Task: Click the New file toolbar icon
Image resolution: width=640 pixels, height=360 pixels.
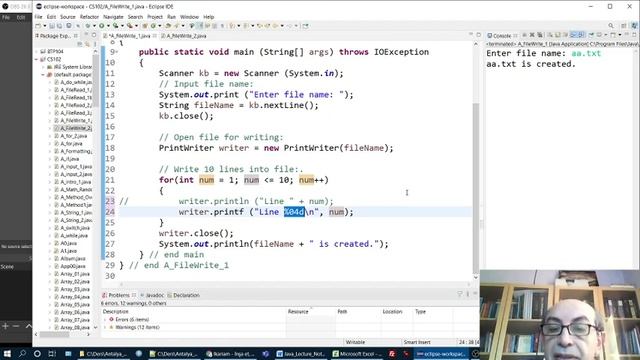Action: tap(38, 26)
